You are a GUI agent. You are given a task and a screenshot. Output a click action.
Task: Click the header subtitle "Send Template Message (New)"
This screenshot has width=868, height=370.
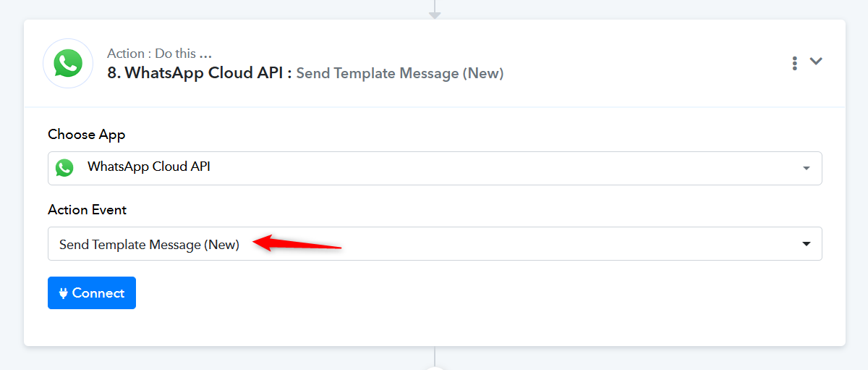pos(400,73)
